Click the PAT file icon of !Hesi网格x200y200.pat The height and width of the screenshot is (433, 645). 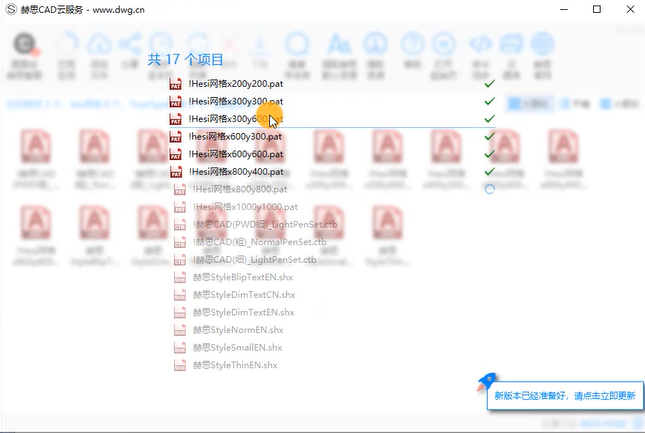pos(176,84)
